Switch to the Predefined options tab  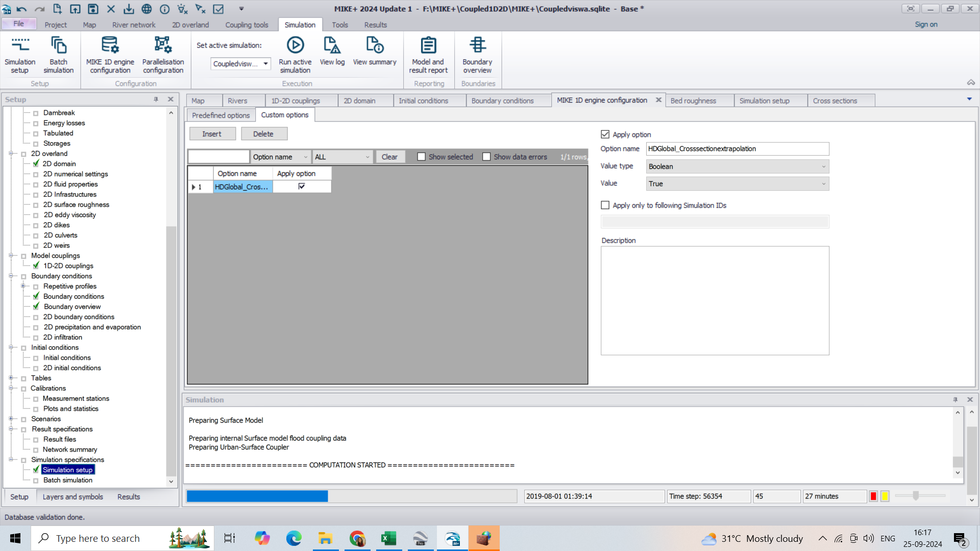tap(220, 115)
